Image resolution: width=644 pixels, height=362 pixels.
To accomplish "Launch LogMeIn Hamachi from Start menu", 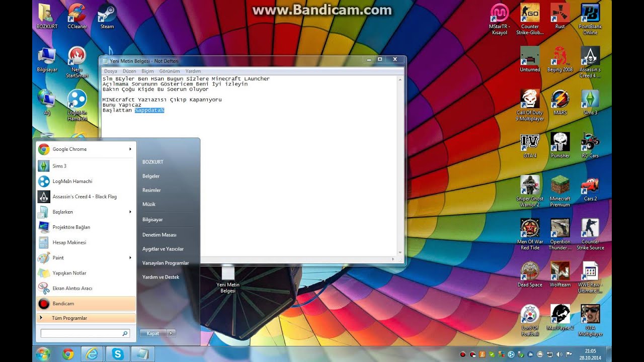I will tap(87, 182).
